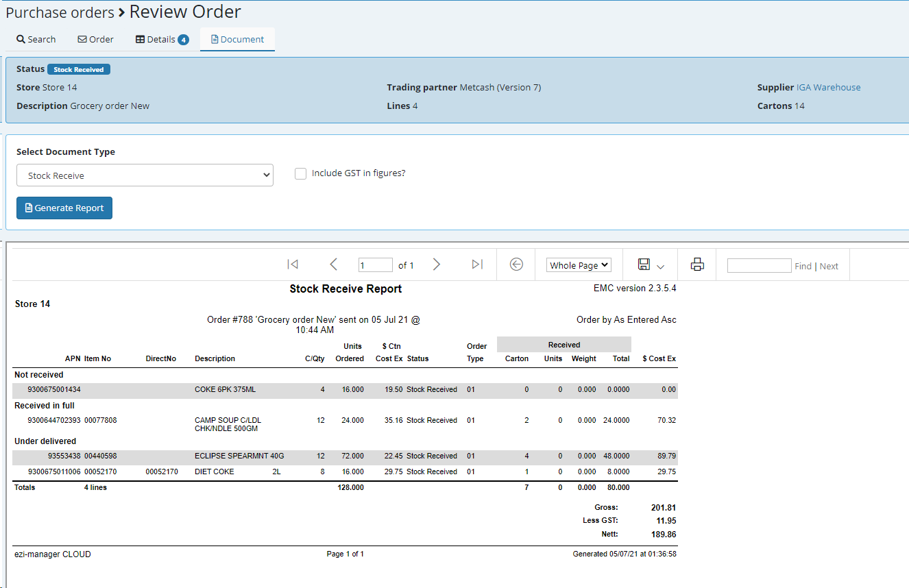
Task: Click the Totals 128.000 units ordered value
Action: 350,488
